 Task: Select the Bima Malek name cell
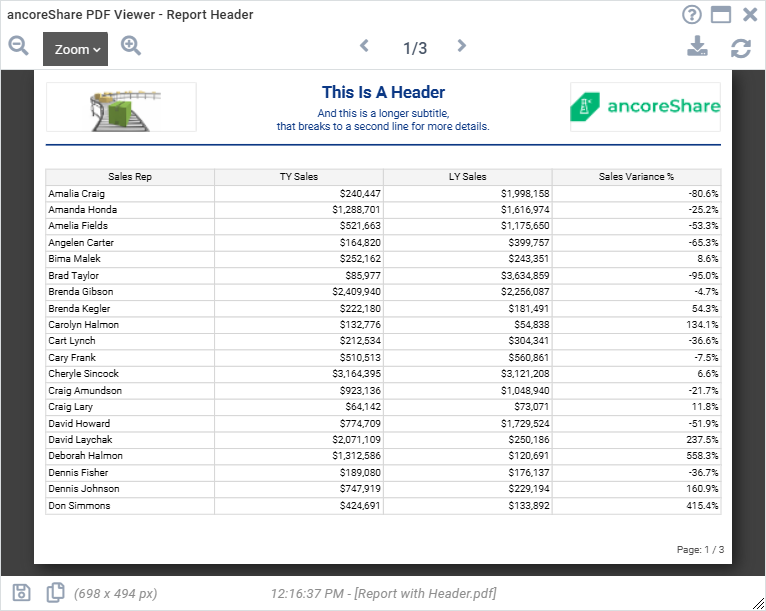[130, 259]
